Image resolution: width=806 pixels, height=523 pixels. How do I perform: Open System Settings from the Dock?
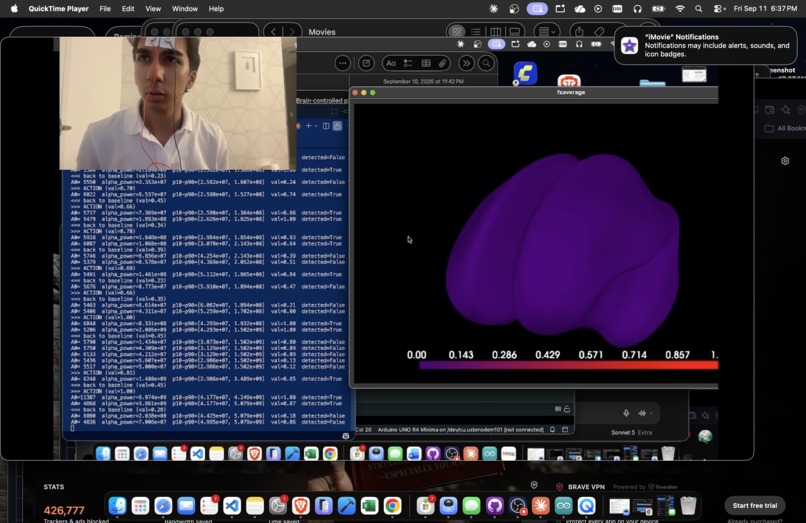(x=278, y=506)
